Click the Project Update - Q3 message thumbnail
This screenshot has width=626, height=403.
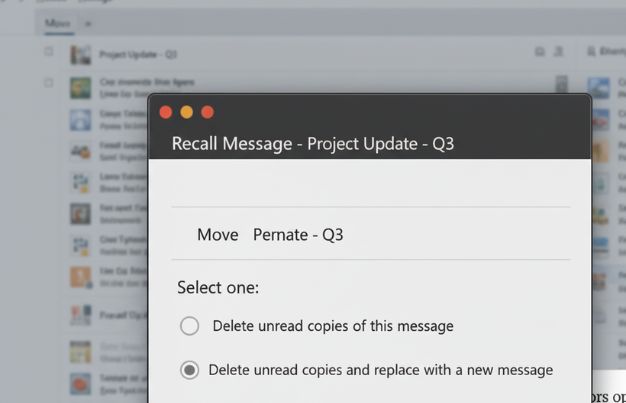click(x=81, y=55)
